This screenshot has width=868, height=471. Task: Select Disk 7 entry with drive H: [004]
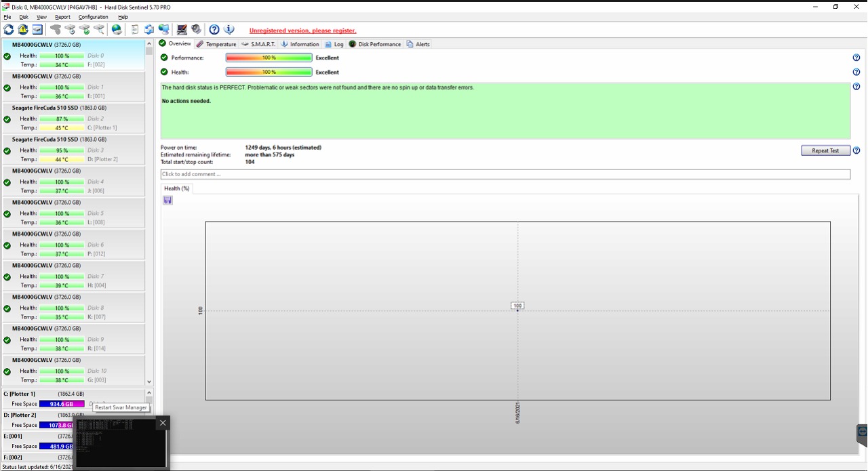click(x=73, y=276)
